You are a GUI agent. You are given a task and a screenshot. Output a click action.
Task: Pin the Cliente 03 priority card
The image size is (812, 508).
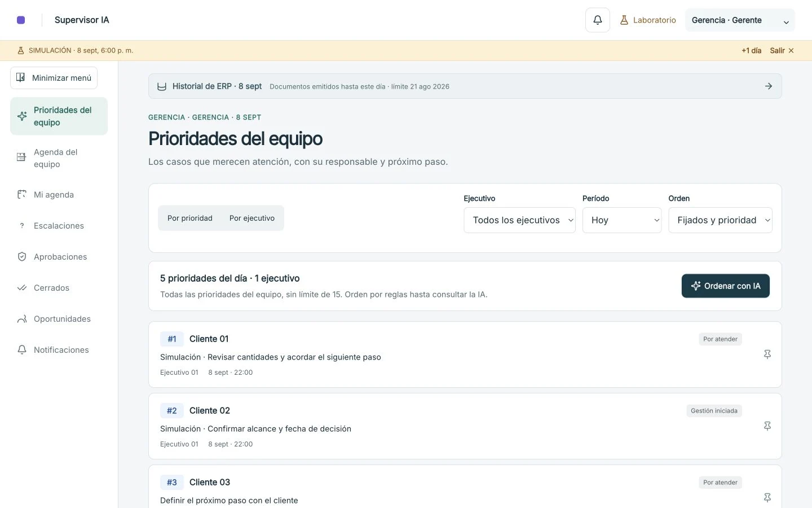[767, 498]
